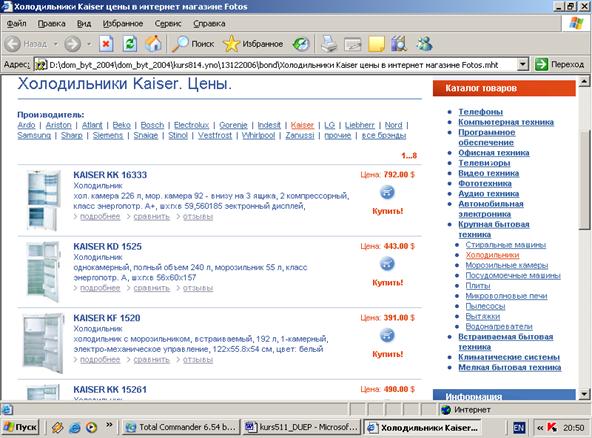Switch to Total Commander in taskbar
Viewport: 592px width, 438px height.
tap(181, 427)
